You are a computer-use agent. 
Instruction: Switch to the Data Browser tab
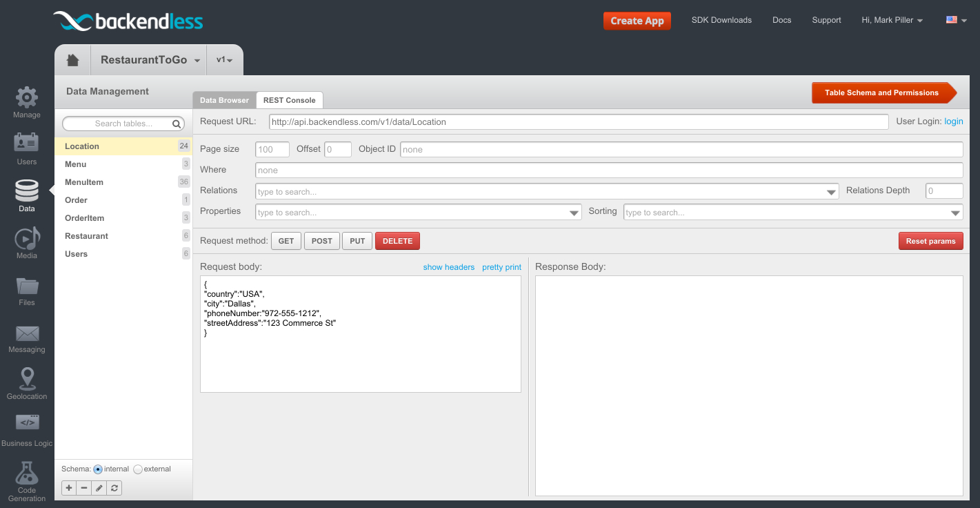[224, 100]
